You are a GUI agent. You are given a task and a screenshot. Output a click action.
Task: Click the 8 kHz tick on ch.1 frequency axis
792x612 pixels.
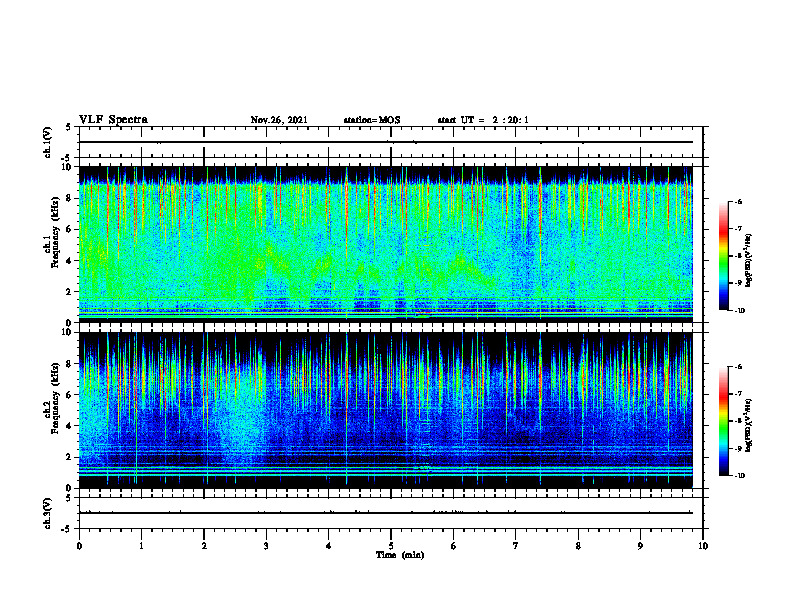[x=70, y=198]
